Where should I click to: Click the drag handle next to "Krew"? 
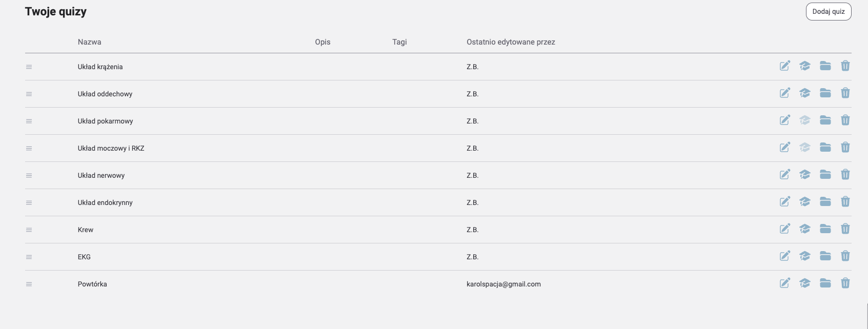[x=29, y=229]
